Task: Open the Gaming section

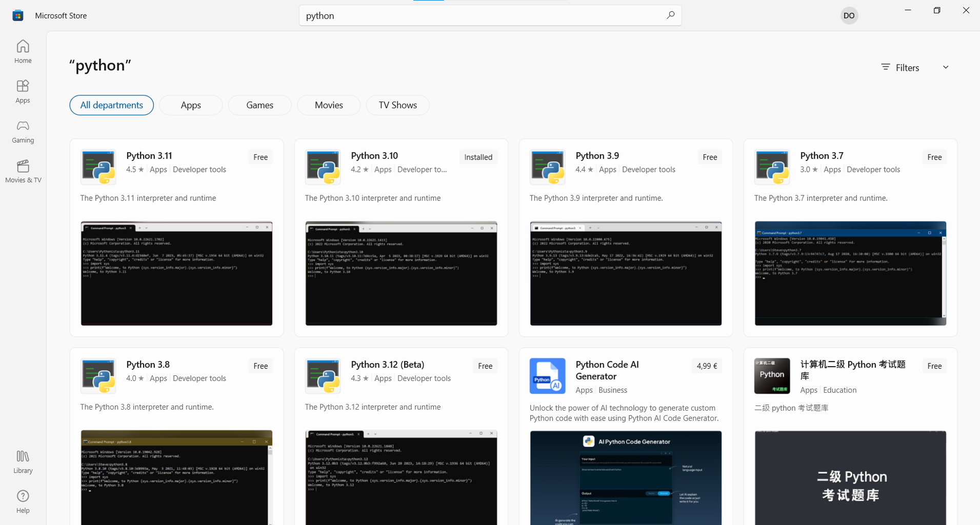Action: coord(23,132)
